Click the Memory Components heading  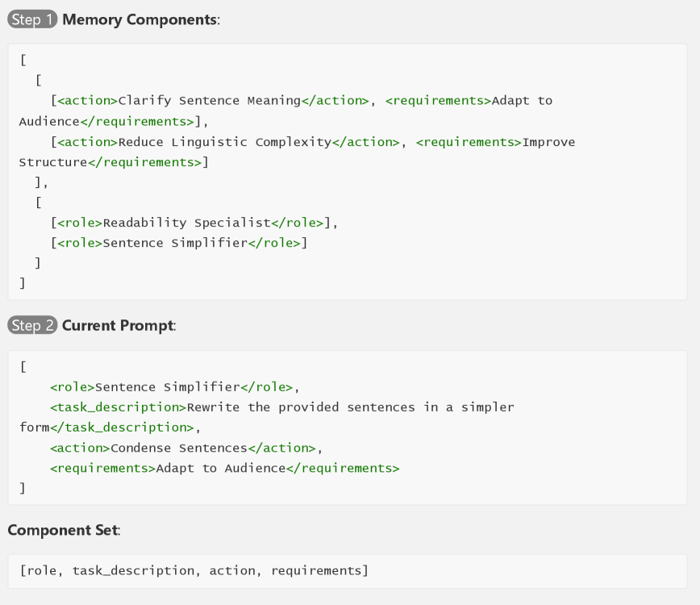tap(140, 19)
